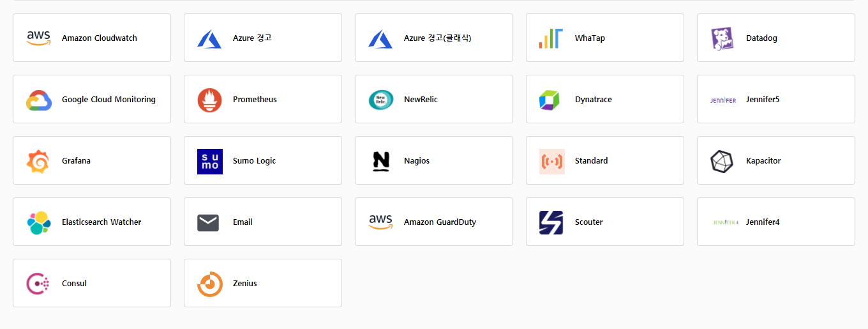This screenshot has height=329, width=868.
Task: Click the Sumo Logic blue square icon
Action: click(209, 161)
